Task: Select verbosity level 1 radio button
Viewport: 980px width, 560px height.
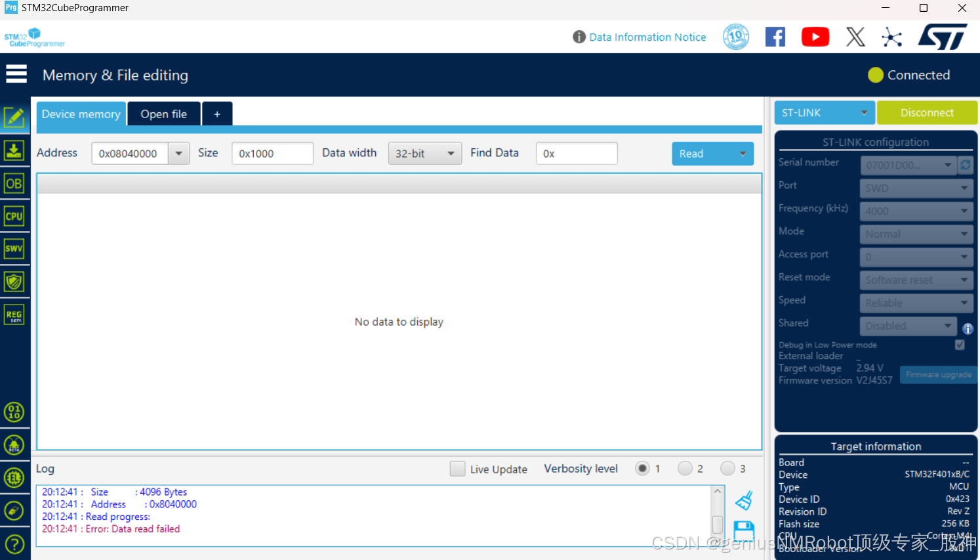Action: tap(642, 468)
